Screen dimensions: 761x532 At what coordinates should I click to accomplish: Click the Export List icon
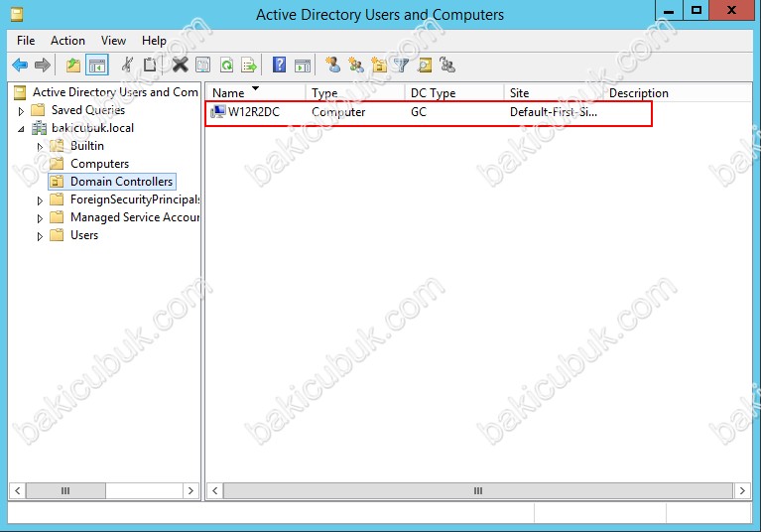coord(249,65)
